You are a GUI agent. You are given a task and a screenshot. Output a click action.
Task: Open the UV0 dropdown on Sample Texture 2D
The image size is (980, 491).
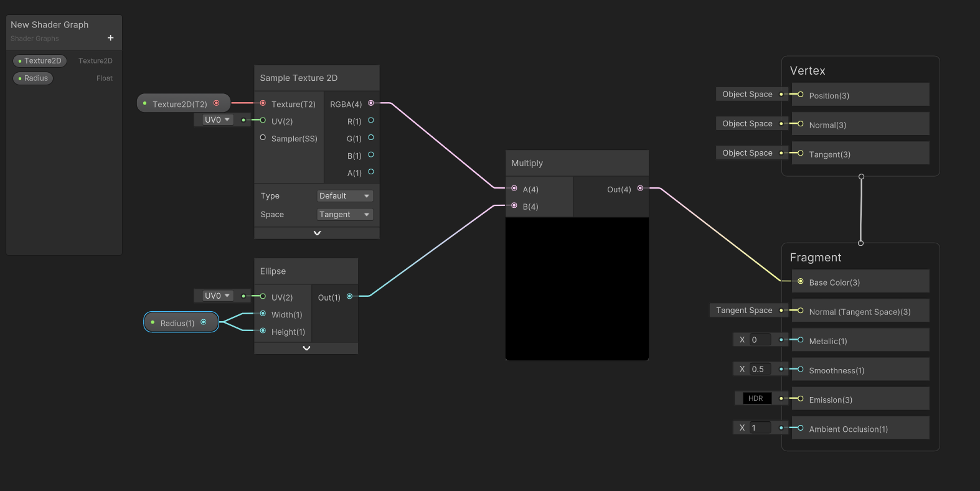[217, 120]
